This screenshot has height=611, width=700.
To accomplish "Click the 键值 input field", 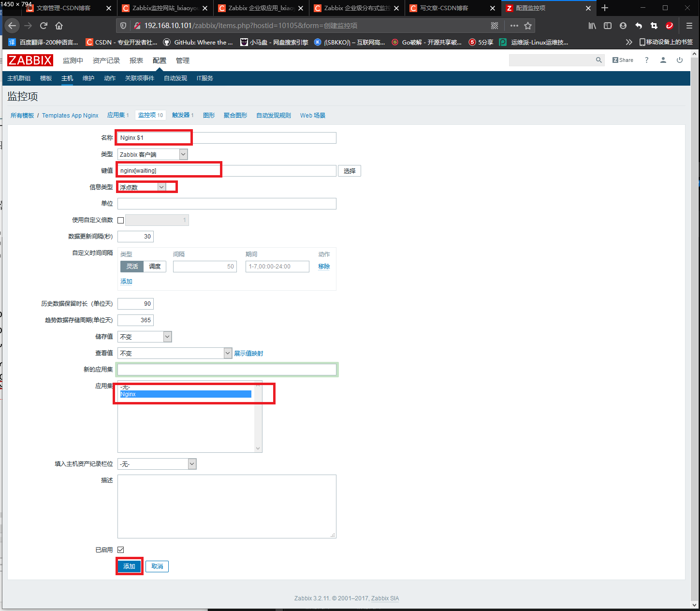I will click(x=227, y=171).
